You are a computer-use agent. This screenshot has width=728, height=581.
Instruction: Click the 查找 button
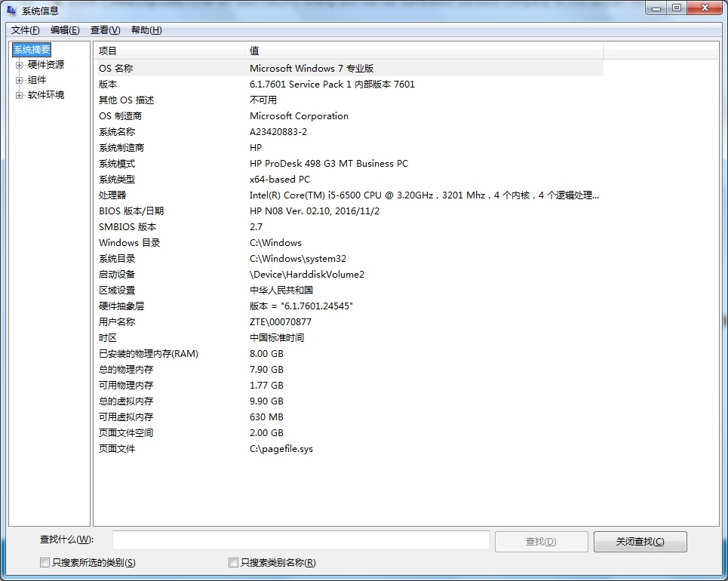tap(541, 540)
